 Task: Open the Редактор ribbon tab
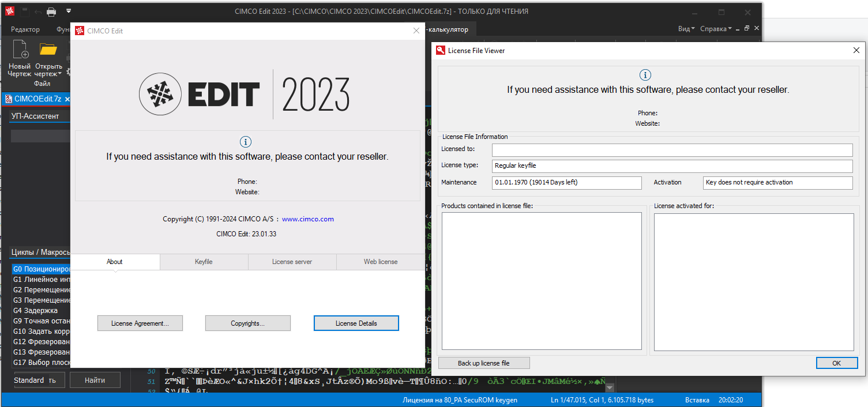pyautogui.click(x=25, y=29)
